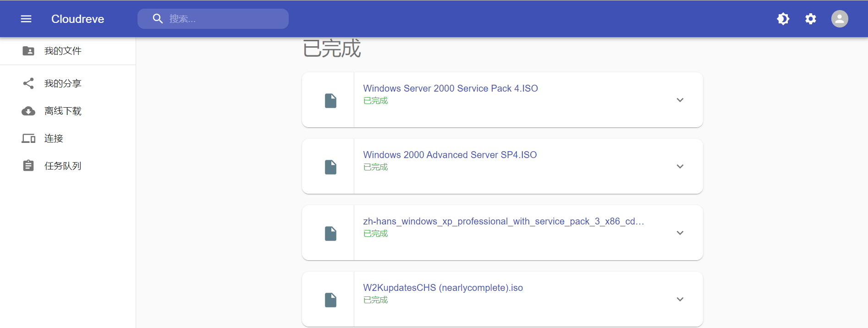Screen dimensions: 868x328
Task: Click the 我的分享 share icon
Action: 28,83
